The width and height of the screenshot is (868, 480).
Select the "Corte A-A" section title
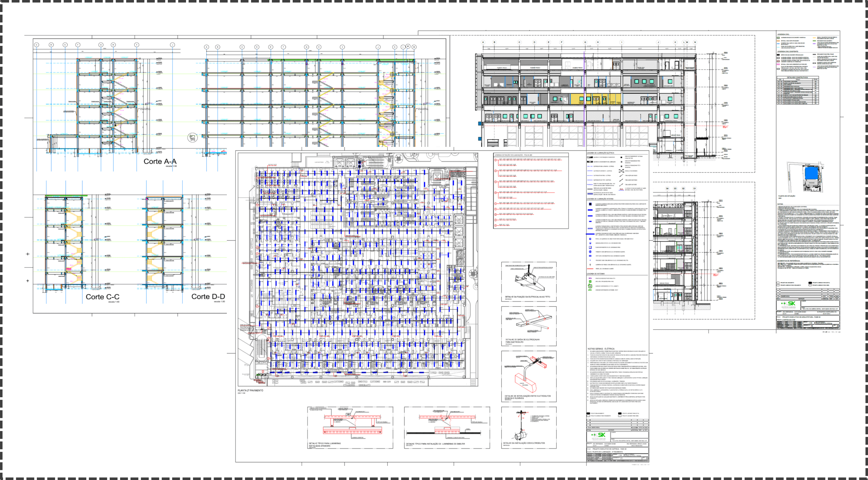click(x=160, y=162)
